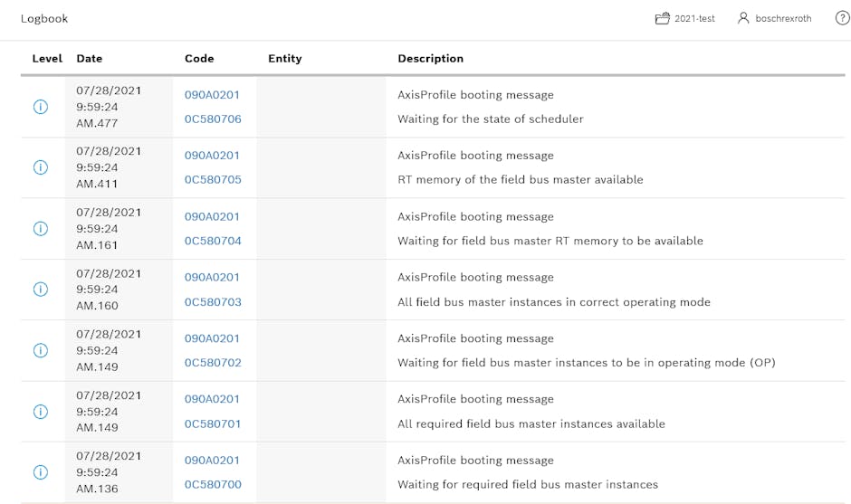Click the Level column header

click(47, 58)
